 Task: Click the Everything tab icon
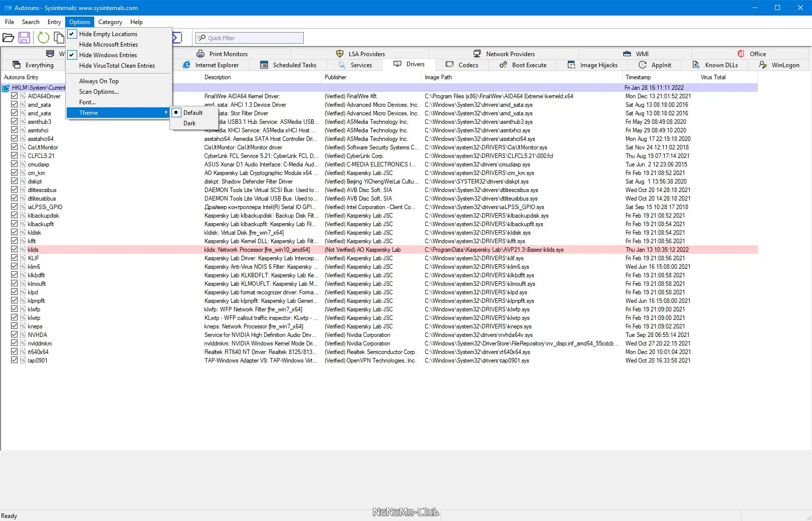pos(17,65)
